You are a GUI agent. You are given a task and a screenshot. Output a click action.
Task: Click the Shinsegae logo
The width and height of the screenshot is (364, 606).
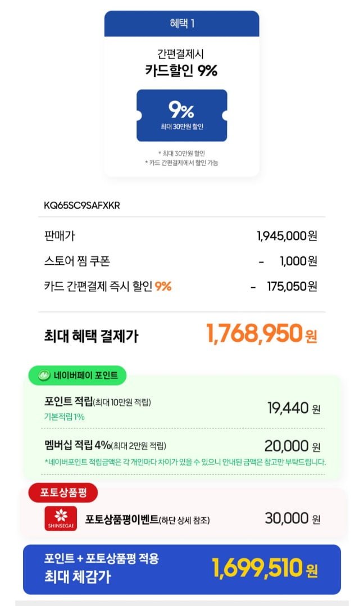60,518
